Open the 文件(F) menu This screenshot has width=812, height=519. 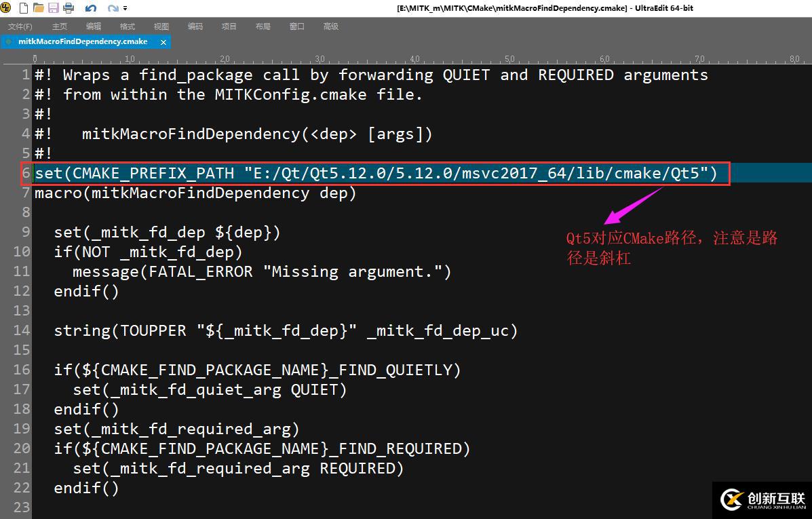tap(20, 26)
